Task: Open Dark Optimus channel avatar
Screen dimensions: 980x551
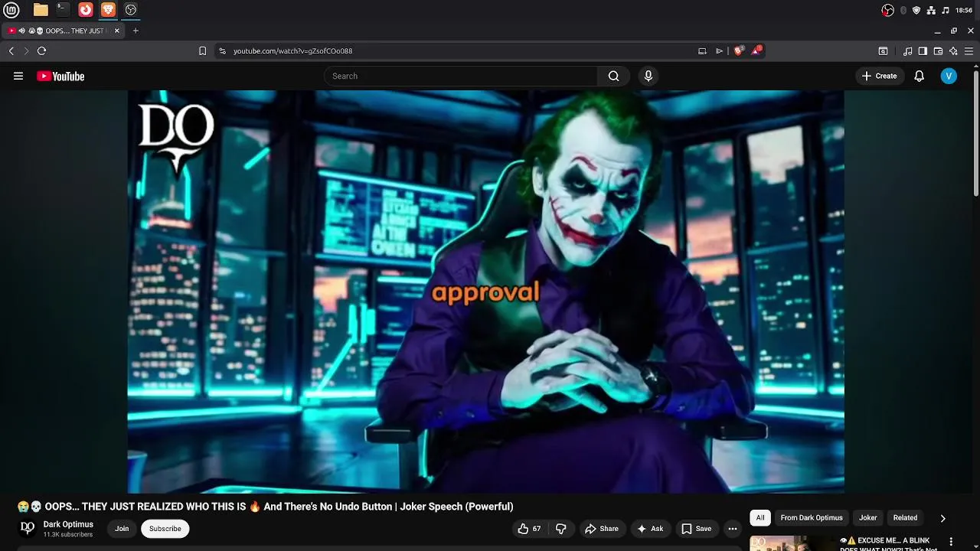Action: (28, 528)
